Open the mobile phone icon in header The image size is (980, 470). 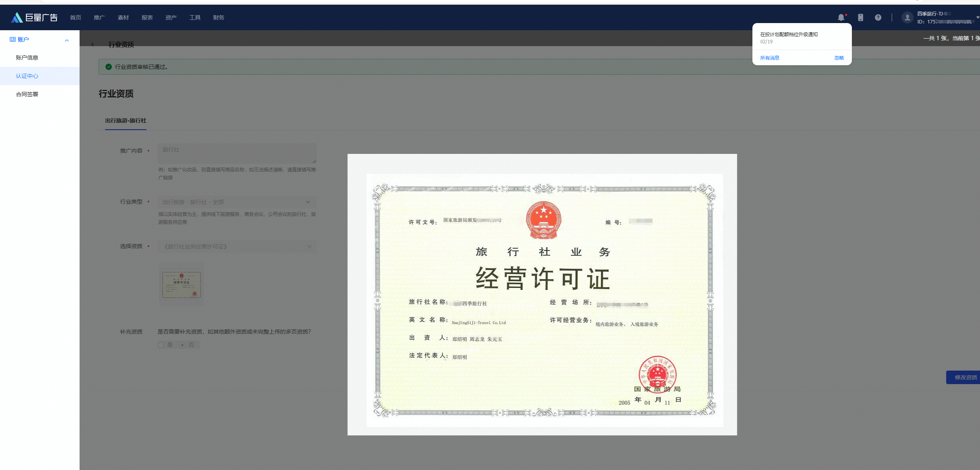coord(860,17)
